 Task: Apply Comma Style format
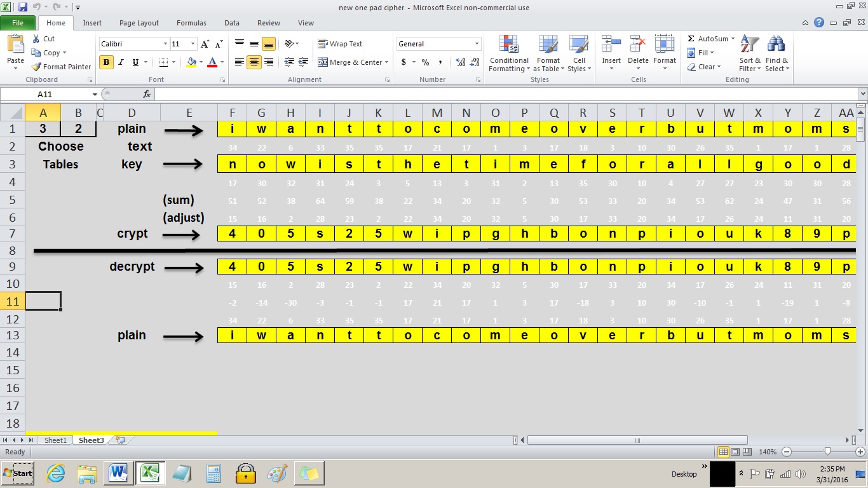click(440, 62)
